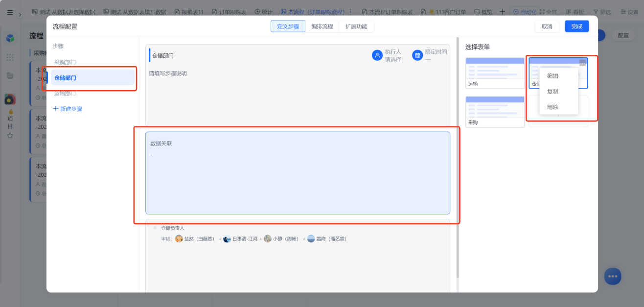Open the 概览 tab

click(x=483, y=11)
